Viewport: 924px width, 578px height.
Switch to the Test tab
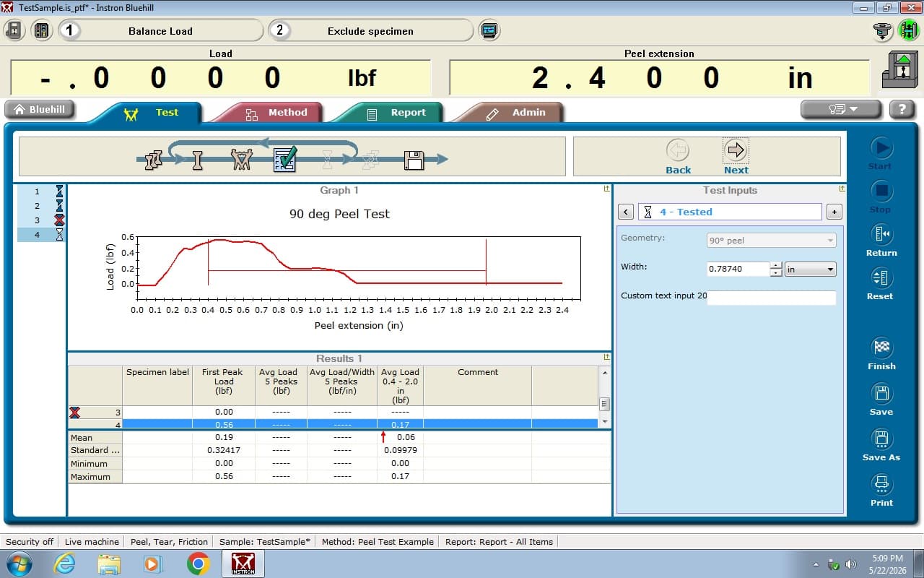(x=151, y=113)
